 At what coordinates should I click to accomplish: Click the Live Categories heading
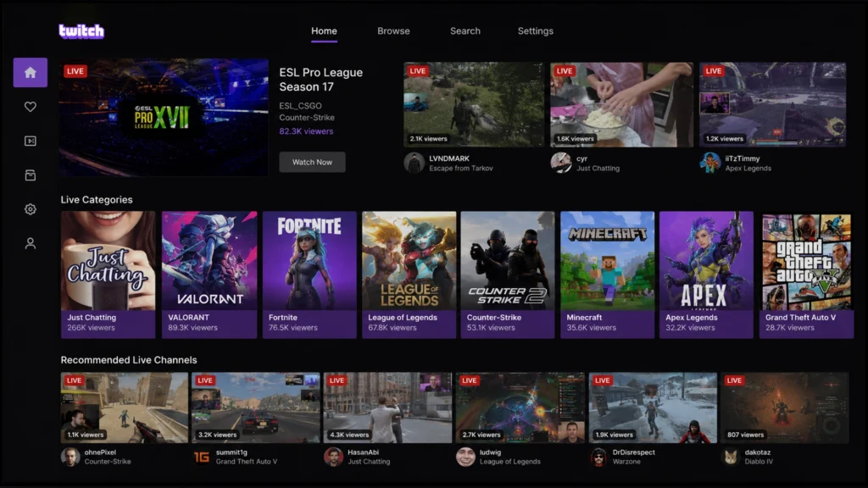tap(97, 200)
